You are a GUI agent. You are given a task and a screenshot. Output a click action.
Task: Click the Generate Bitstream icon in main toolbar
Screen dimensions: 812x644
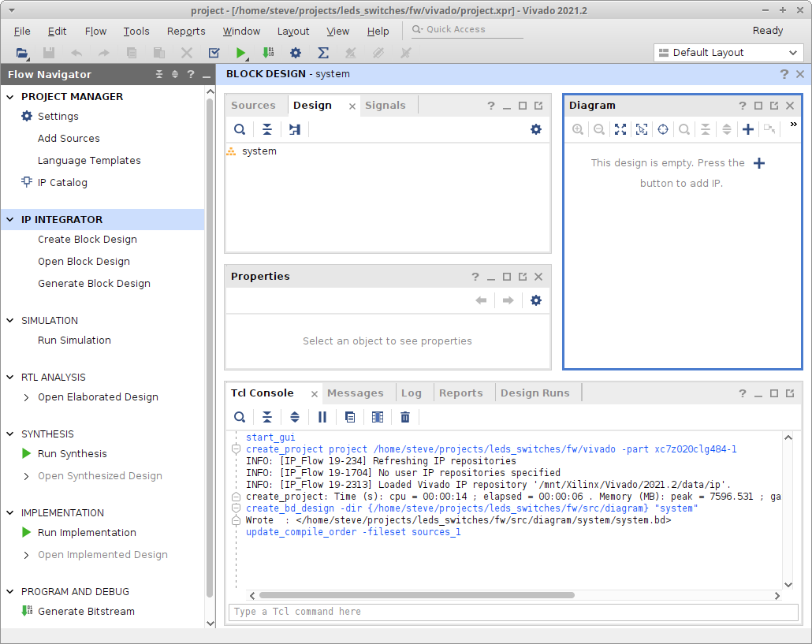268,53
